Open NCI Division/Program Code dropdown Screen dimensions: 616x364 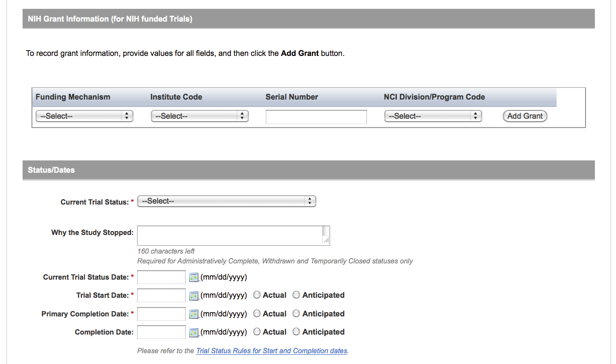point(432,116)
